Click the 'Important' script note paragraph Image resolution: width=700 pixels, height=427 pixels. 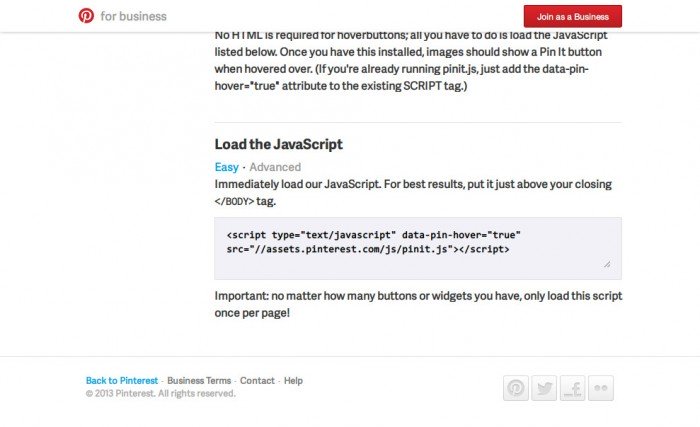pos(418,304)
